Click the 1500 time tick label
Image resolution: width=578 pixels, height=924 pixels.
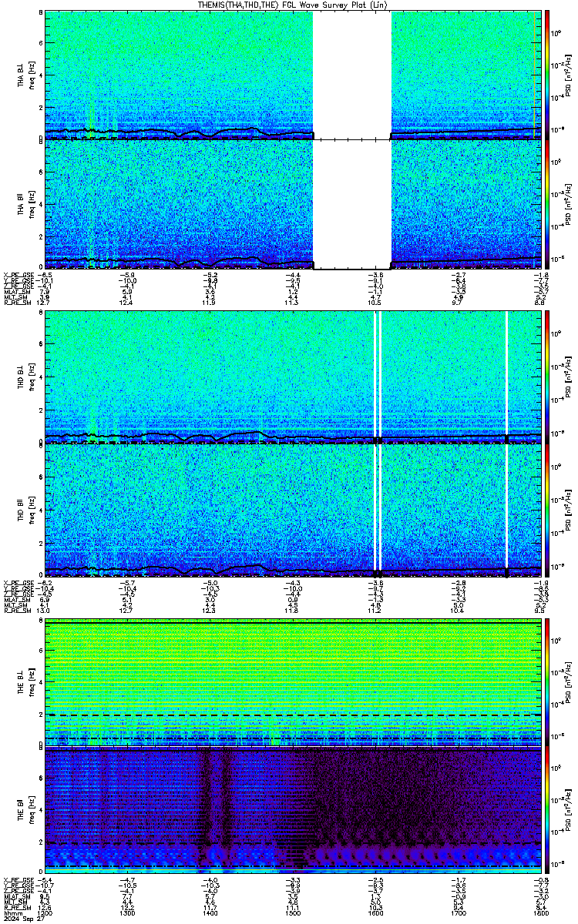[293, 913]
